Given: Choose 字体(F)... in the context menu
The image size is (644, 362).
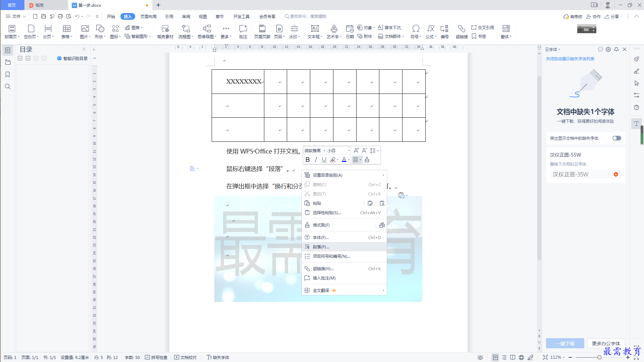Looking at the screenshot, I should pos(344,237).
